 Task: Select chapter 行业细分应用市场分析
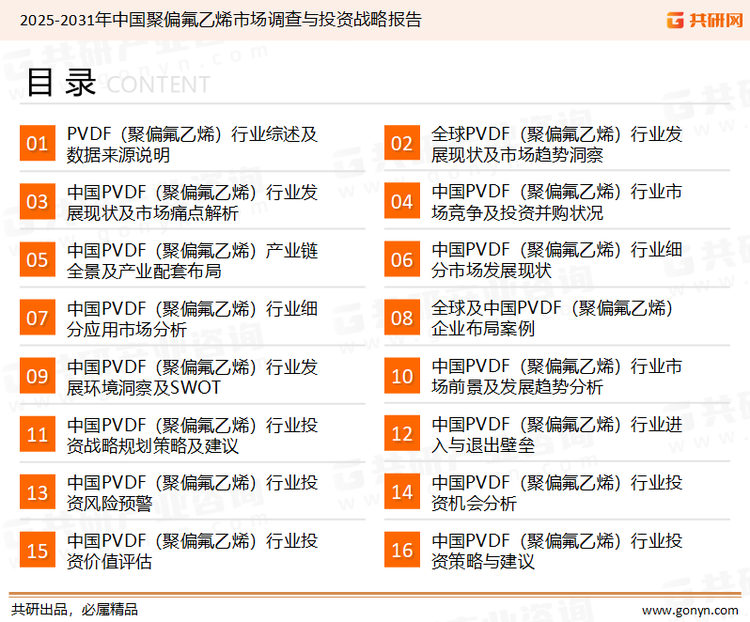192,319
